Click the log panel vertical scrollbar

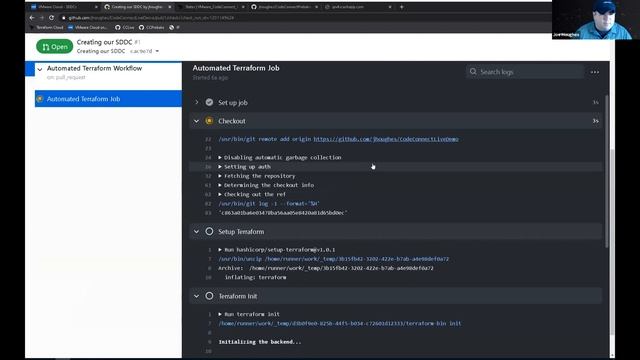point(607,171)
